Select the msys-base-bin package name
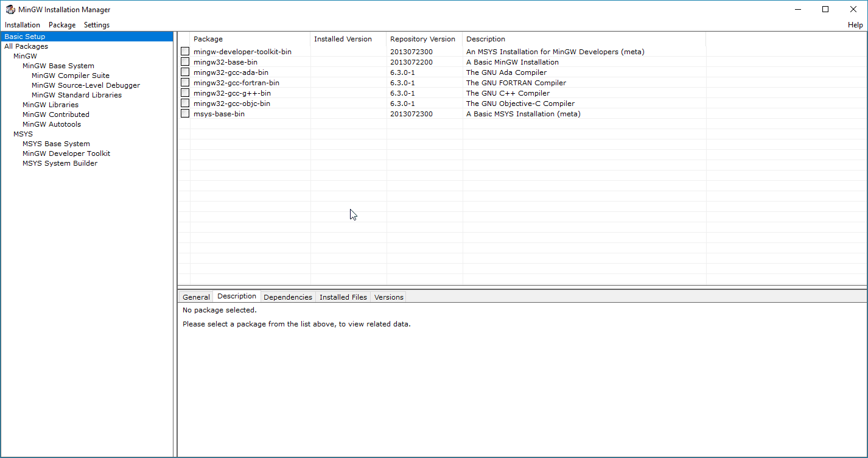 coord(219,114)
